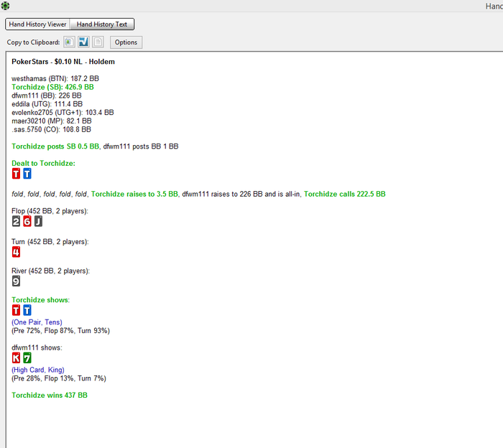Select line dfwm111 (BB): 226 BB

[47, 95]
